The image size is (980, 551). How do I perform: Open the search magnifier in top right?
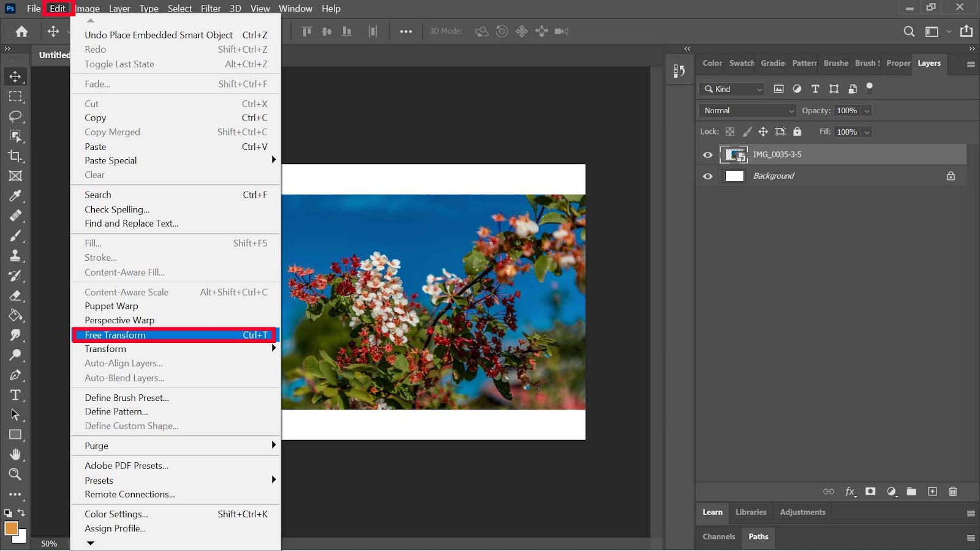coord(909,31)
